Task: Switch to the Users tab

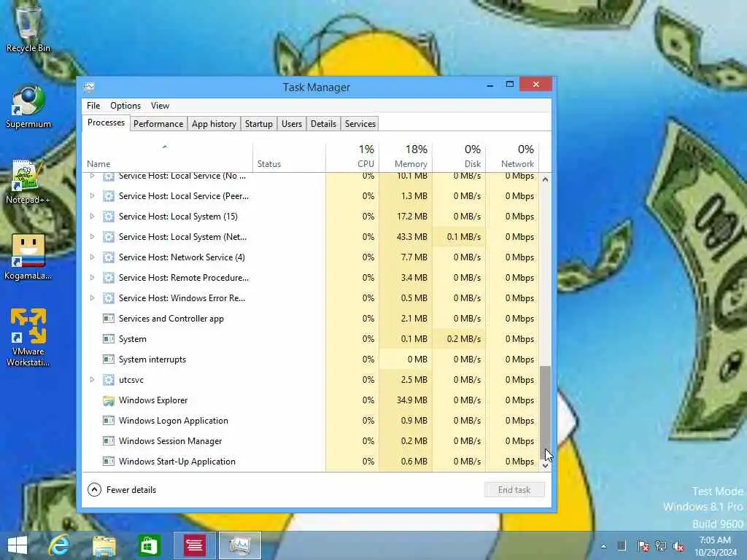Action: point(292,124)
